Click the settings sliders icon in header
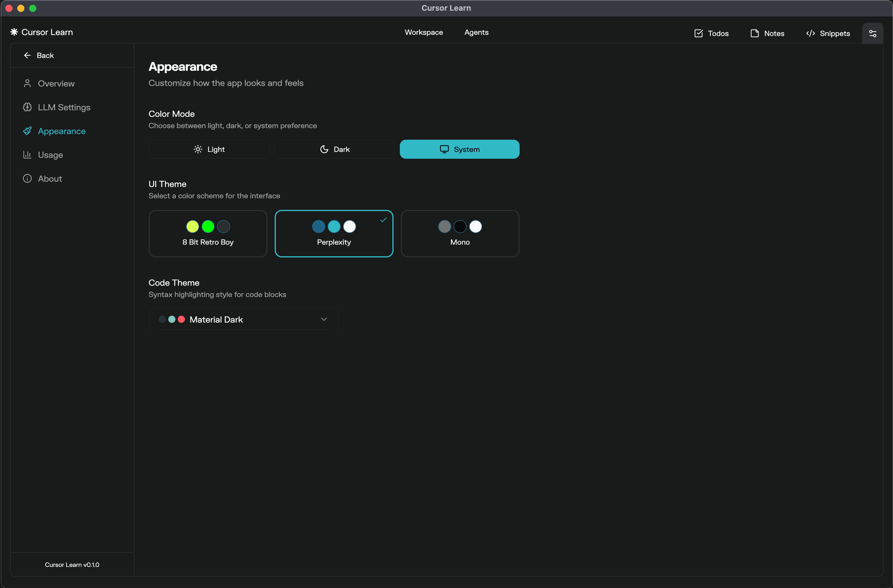The height and width of the screenshot is (588, 893). 872,33
